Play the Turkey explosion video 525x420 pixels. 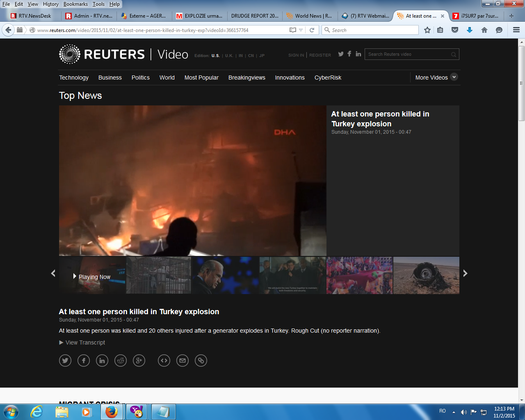click(x=193, y=180)
